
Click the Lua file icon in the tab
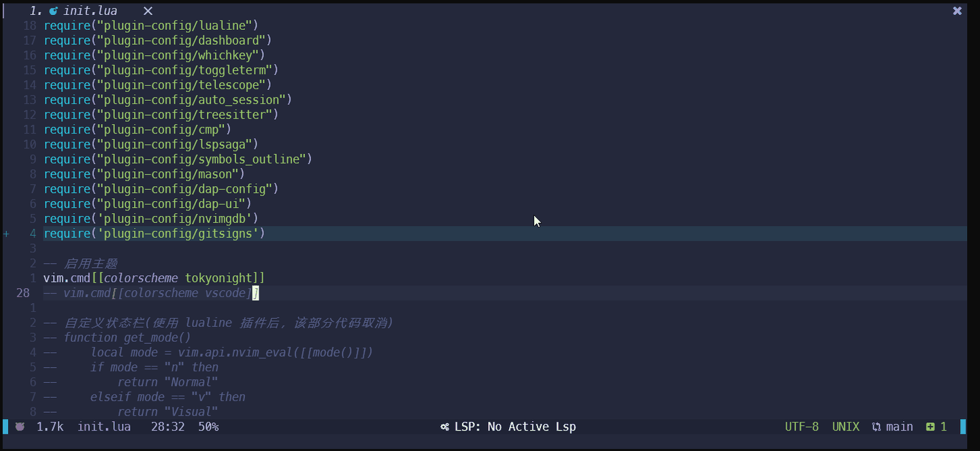coord(54,11)
